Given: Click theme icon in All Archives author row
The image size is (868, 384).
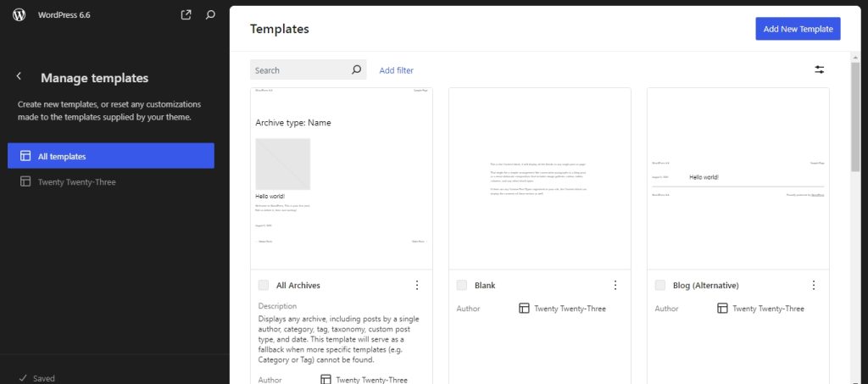Looking at the screenshot, I should pos(325,380).
